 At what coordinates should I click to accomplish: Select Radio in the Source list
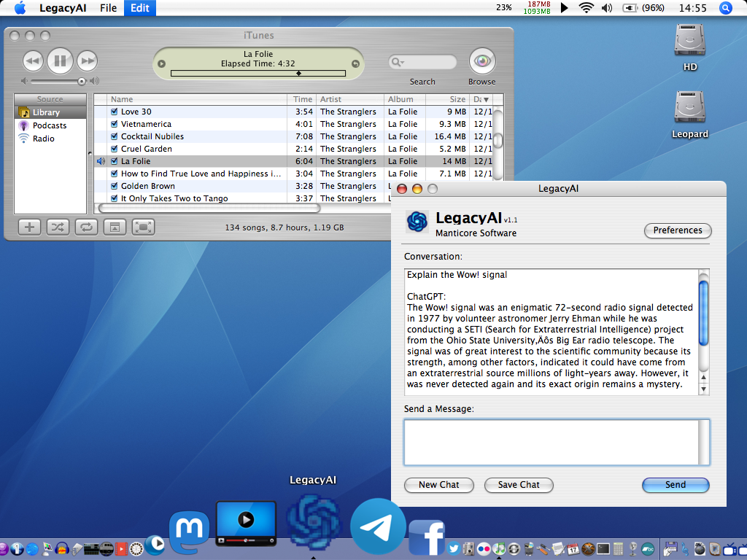[50, 139]
